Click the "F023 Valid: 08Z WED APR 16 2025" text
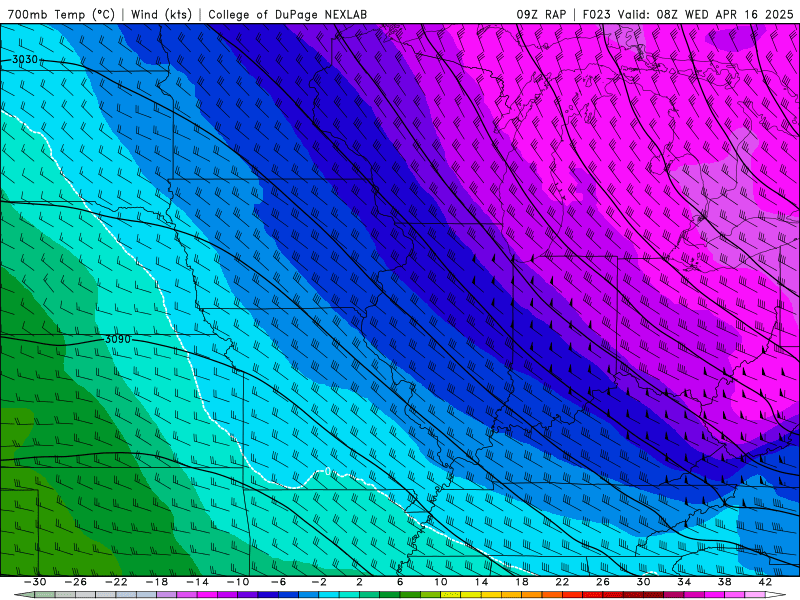 coord(688,14)
